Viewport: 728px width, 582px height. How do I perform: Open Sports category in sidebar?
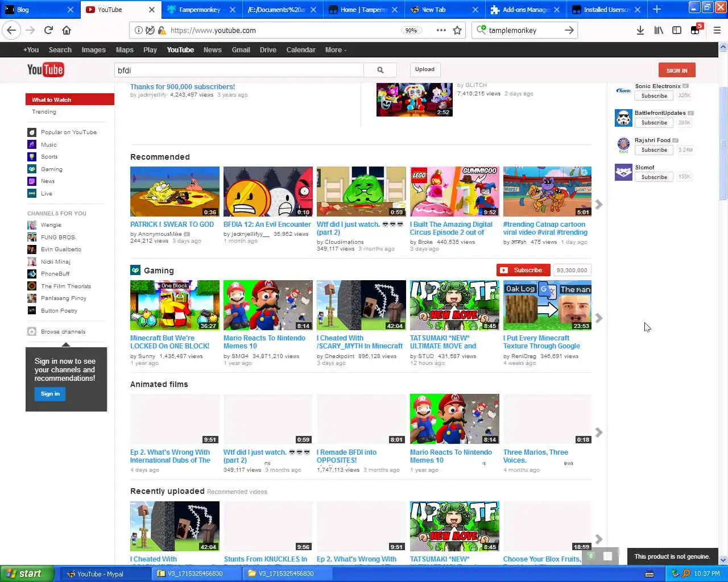point(49,157)
